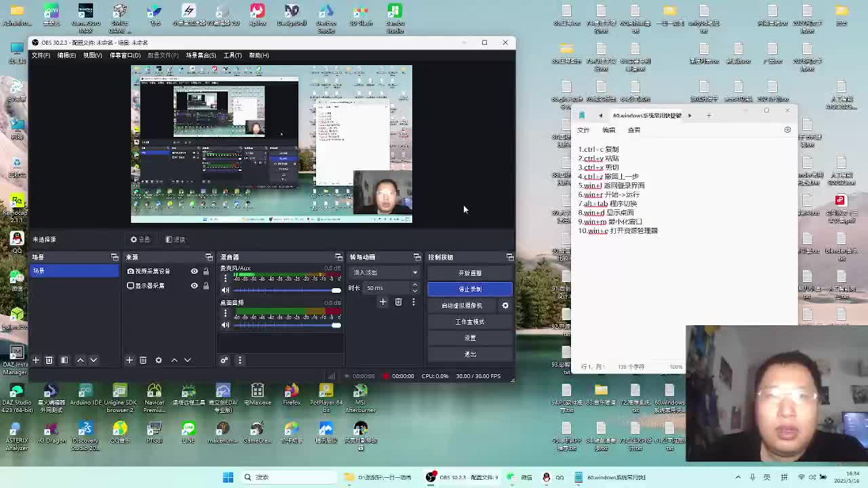Toggle lock on 显示器采集 source
The height and width of the screenshot is (488, 868).
point(206,285)
